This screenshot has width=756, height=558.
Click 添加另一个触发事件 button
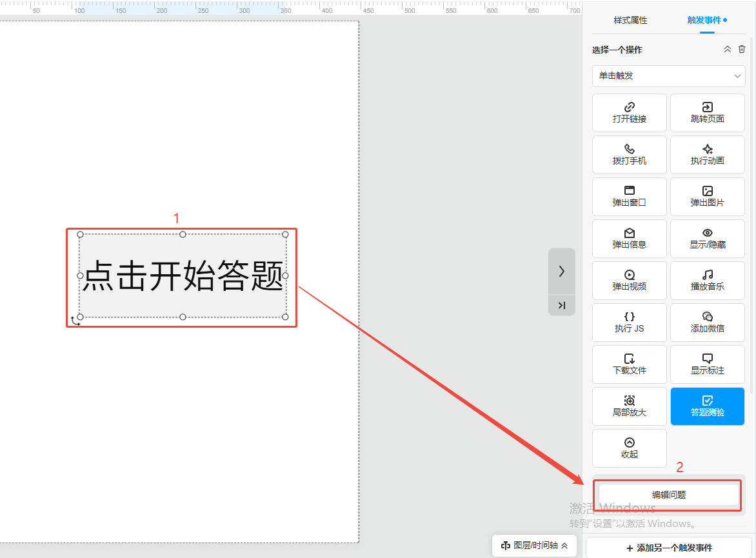click(668, 548)
